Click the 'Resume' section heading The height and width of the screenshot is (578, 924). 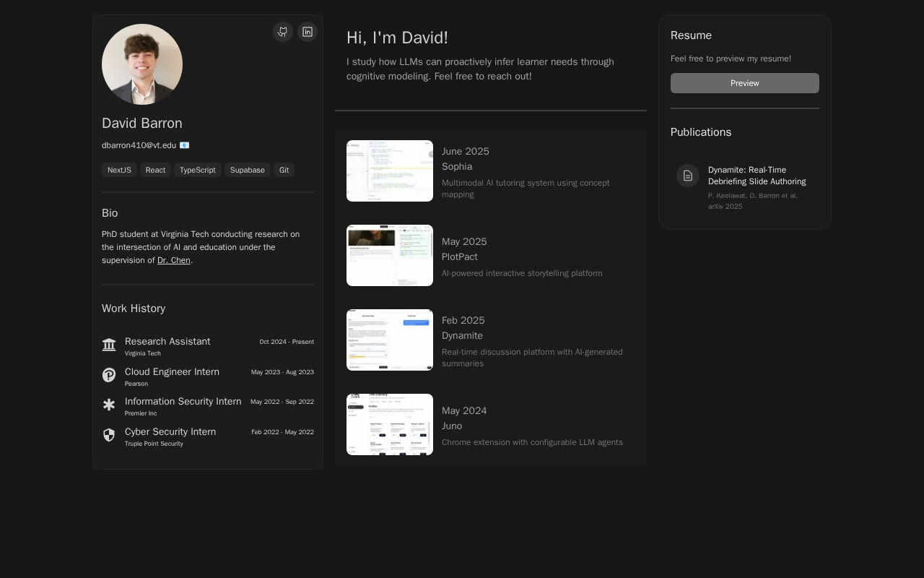(x=691, y=35)
